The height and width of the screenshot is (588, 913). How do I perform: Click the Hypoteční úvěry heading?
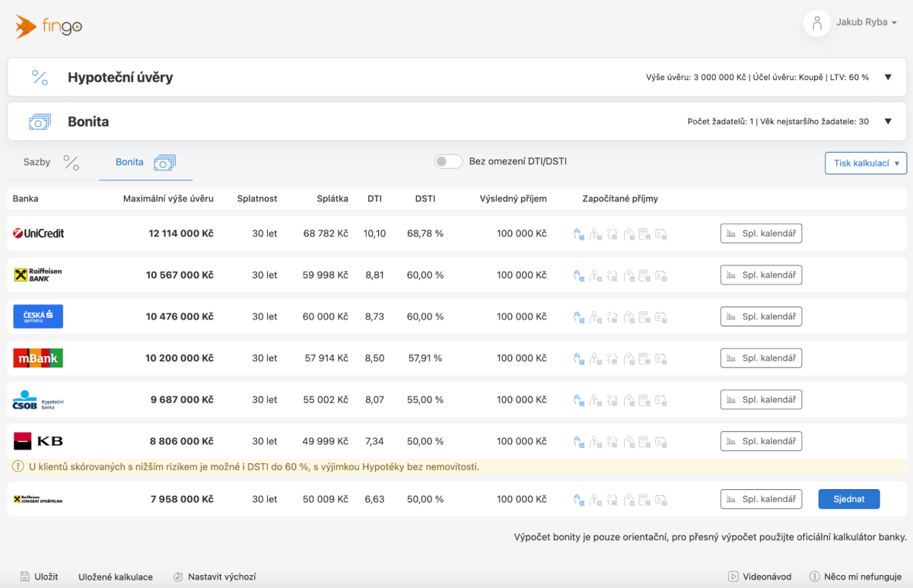pyautogui.click(x=120, y=77)
